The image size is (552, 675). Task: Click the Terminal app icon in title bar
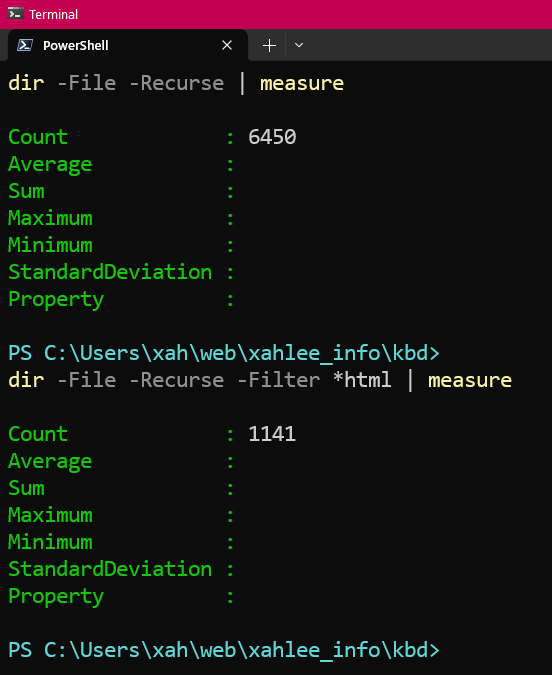[x=16, y=14]
